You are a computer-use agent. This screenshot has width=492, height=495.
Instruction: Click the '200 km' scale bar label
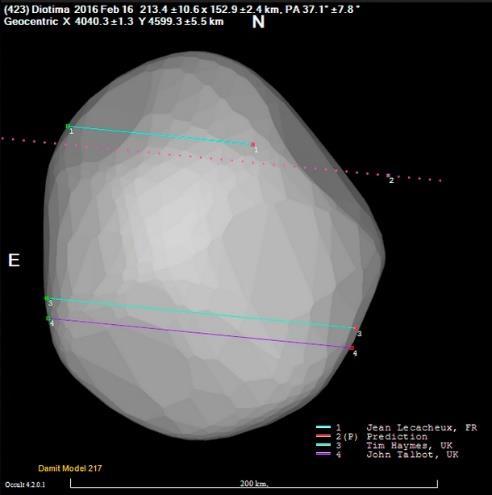254,483
